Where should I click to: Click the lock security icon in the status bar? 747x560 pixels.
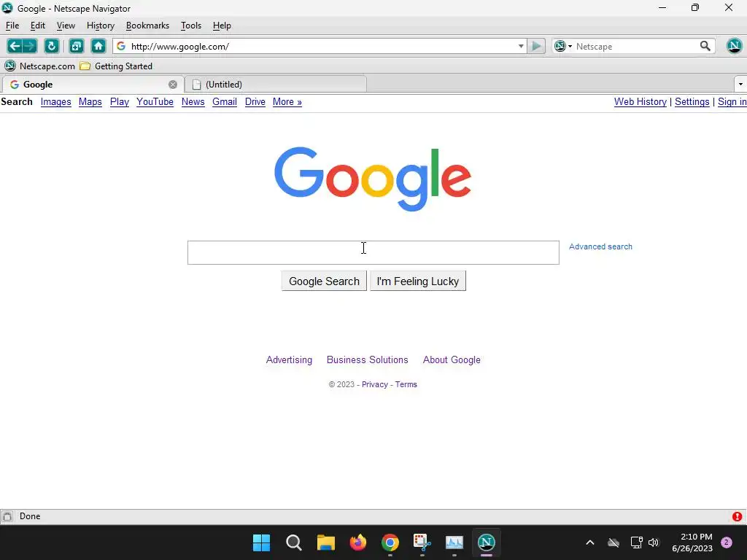pos(7,516)
